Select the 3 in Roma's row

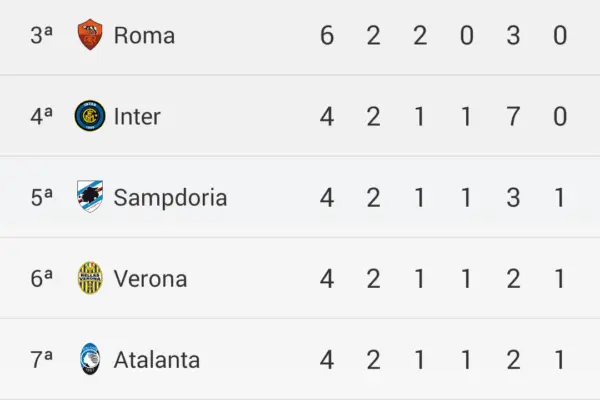513,35
